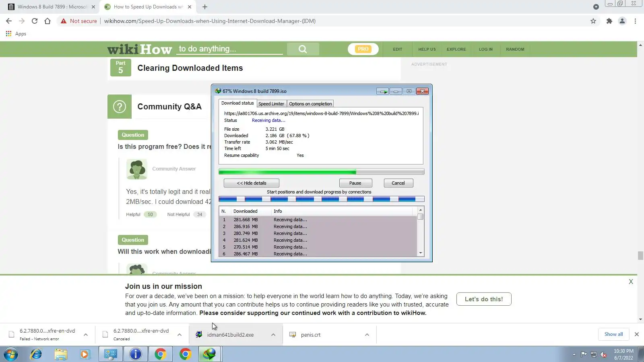Dismiss the Join us in our mission banner

pyautogui.click(x=631, y=282)
